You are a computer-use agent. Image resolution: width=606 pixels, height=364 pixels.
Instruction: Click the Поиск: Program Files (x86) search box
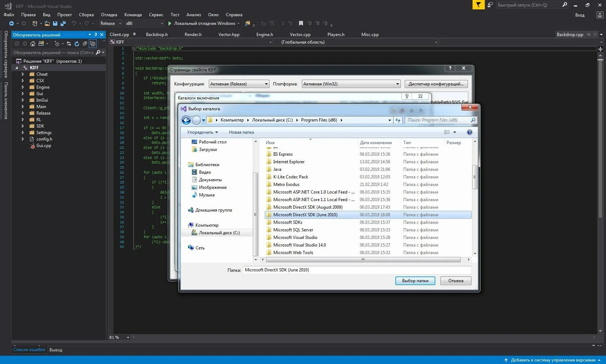[441, 120]
